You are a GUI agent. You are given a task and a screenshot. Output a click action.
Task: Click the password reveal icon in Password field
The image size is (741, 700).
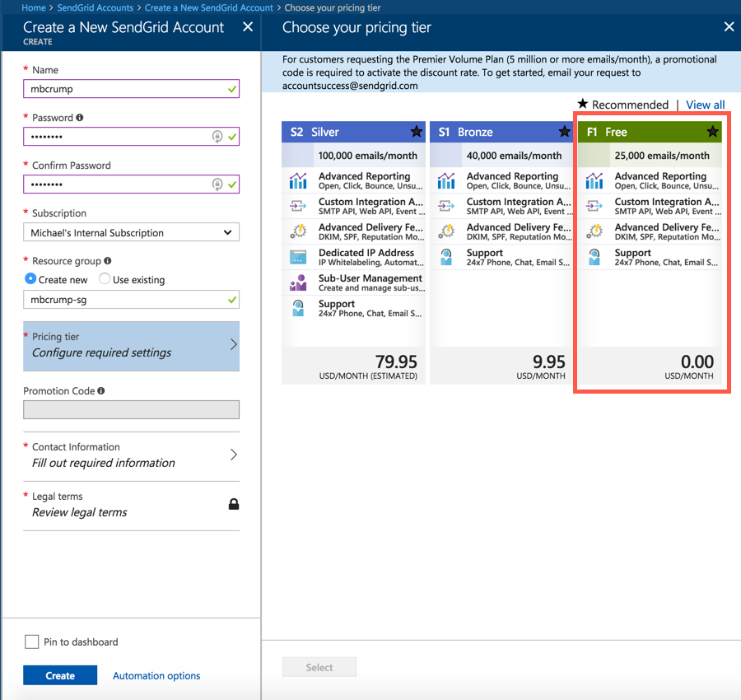point(217,137)
